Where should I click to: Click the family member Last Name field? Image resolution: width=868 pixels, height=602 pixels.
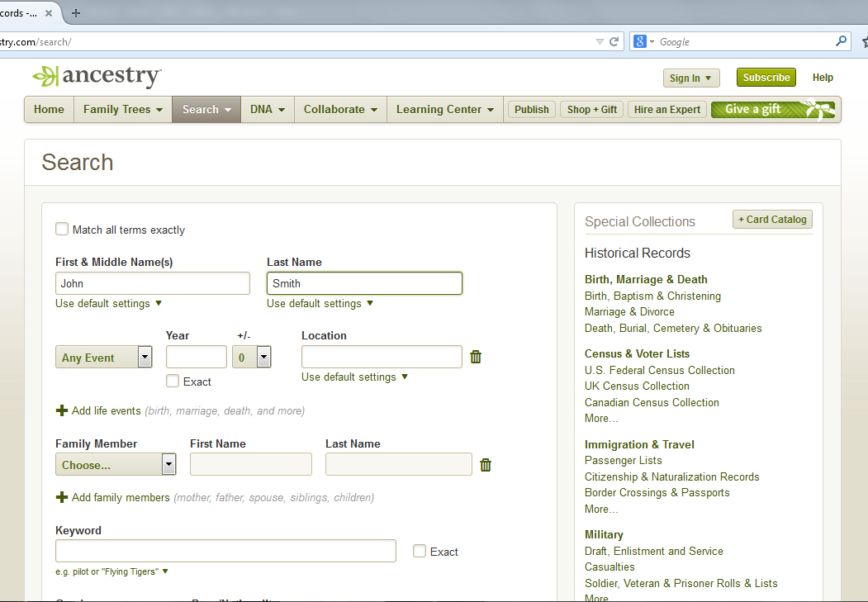[x=399, y=464]
